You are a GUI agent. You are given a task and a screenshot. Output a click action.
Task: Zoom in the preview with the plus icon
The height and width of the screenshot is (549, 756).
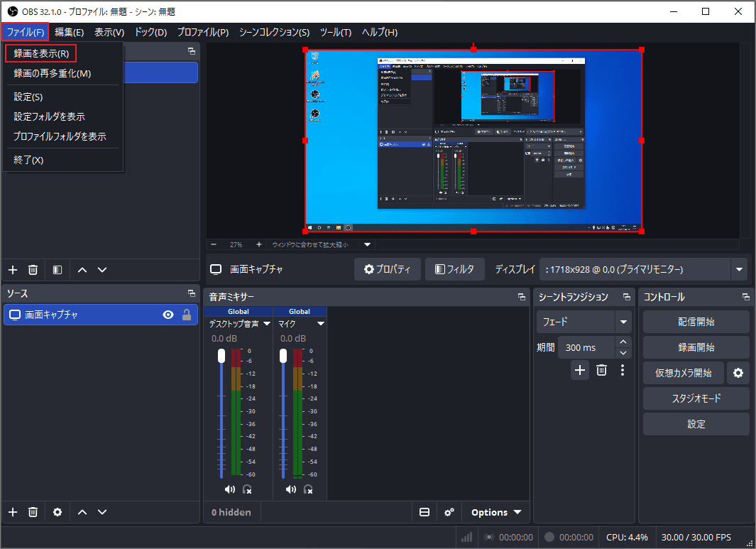coord(259,244)
